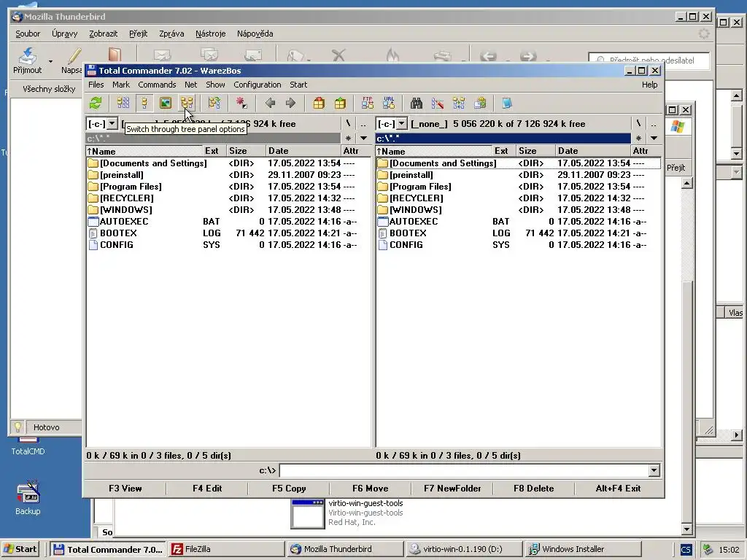Click the F8 Delete button
Viewport: 747px width, 560px height.
pyautogui.click(x=533, y=488)
